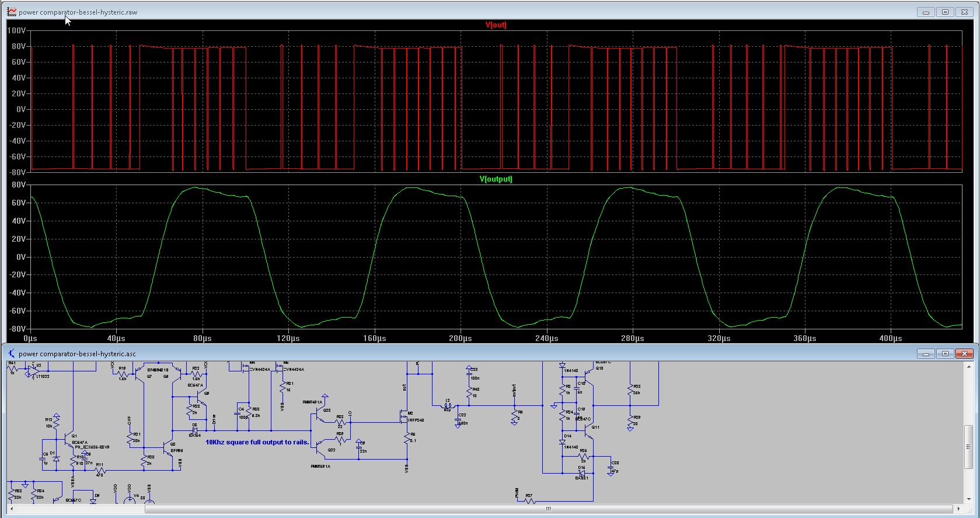
Task: Click the green V(output) trace label
Action: point(496,179)
